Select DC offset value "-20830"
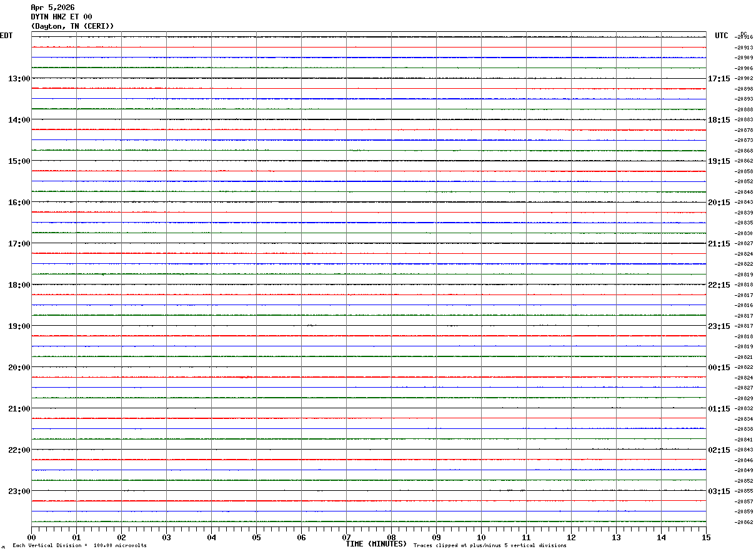 744,233
